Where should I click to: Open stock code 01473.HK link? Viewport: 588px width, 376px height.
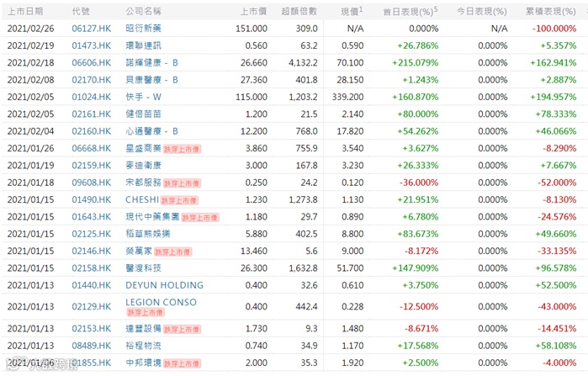91,45
